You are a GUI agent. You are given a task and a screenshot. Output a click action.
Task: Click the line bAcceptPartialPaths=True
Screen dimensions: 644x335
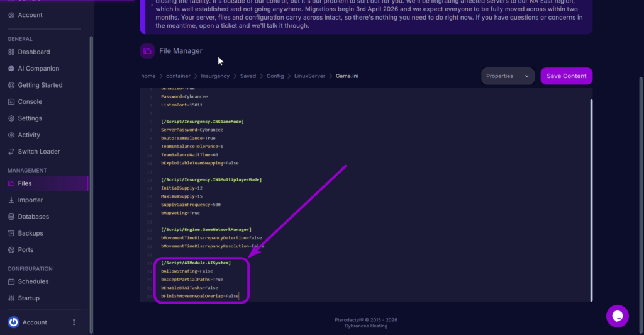coord(192,280)
